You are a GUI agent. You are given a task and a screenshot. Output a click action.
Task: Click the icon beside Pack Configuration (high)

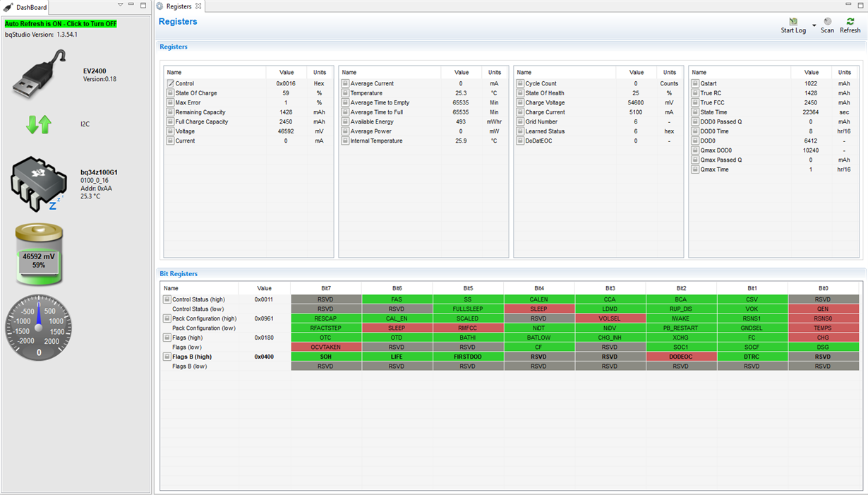[167, 318]
